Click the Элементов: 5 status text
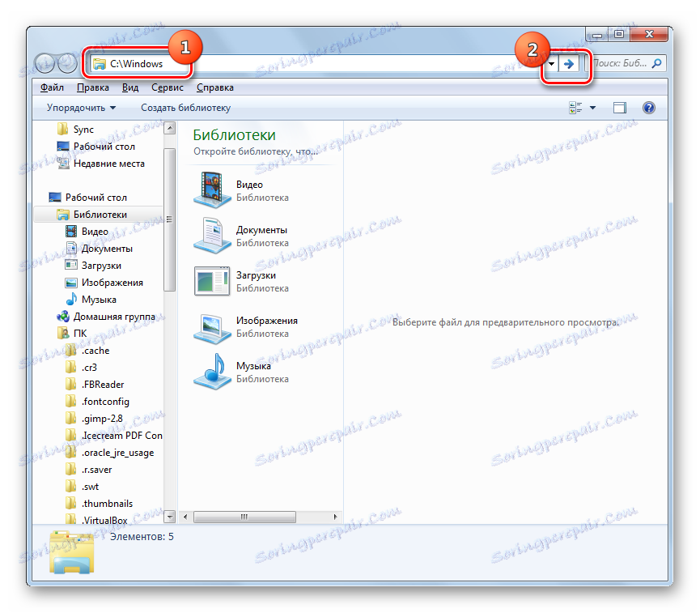This screenshot has width=700, height=613. click(142, 537)
